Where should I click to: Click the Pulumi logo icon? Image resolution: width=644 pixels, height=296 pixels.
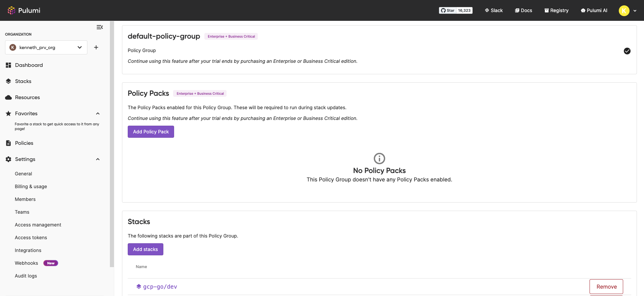click(x=11, y=10)
